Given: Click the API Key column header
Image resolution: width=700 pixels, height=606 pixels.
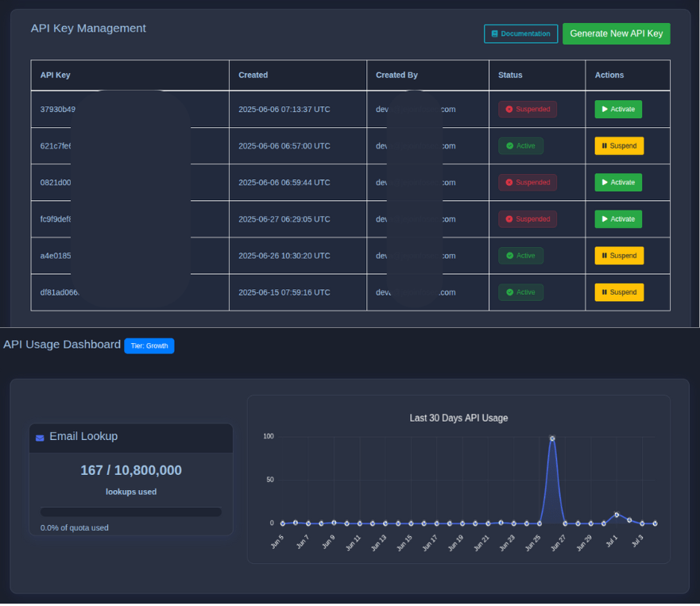Looking at the screenshot, I should pyautogui.click(x=56, y=75).
